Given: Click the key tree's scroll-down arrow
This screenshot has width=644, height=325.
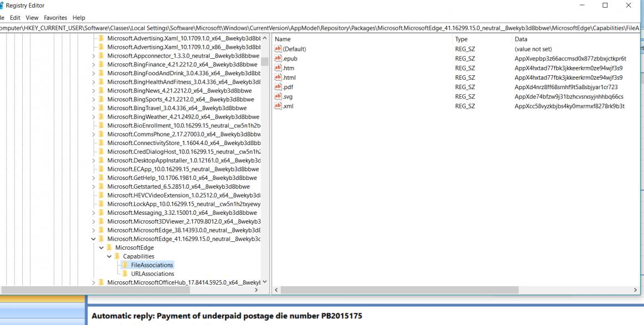Looking at the screenshot, I should pos(265,282).
